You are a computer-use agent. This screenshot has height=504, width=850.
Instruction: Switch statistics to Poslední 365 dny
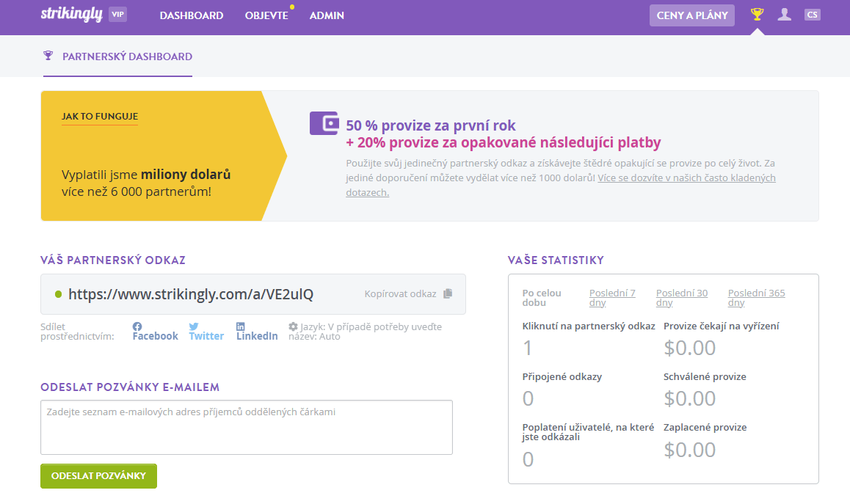point(756,297)
